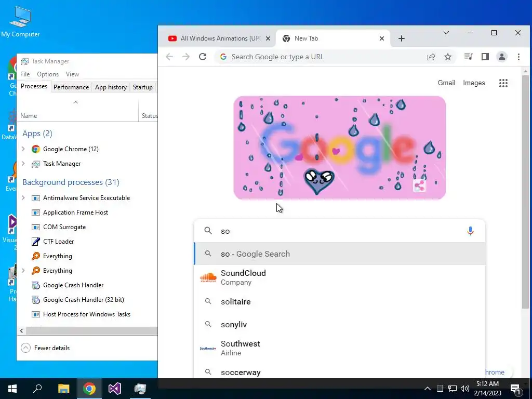
Task: Bookmark this tab with the star icon
Action: click(x=448, y=57)
